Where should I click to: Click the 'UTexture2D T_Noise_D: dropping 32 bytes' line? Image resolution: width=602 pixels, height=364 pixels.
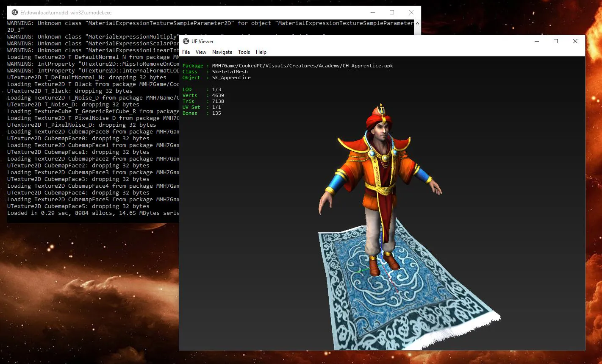coord(73,105)
